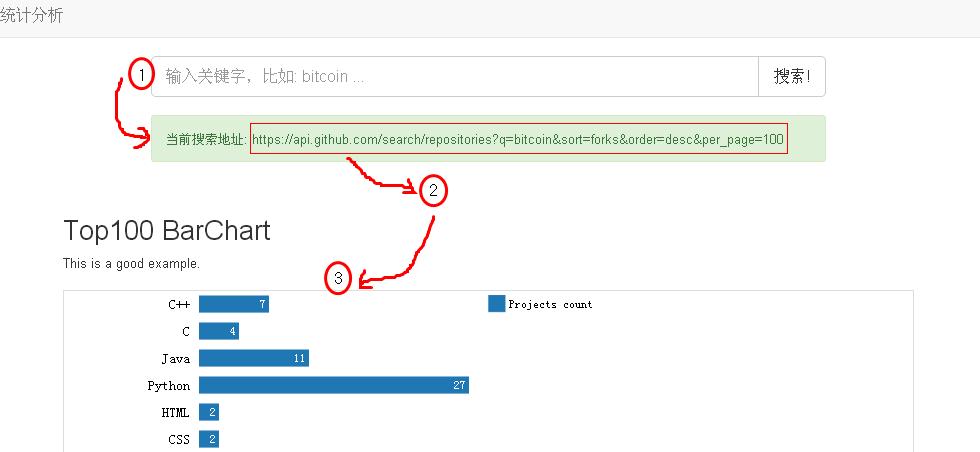Click the C++ bar showing 7
The width and height of the screenshot is (980, 452).
[x=233, y=304]
